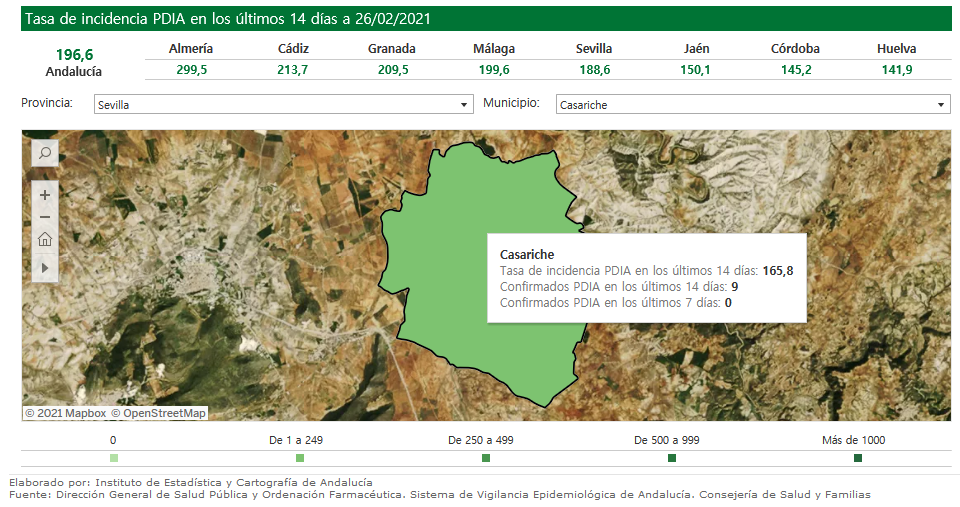Select the light green '0' legend swatch
Image resolution: width=960 pixels, height=507 pixels.
point(113,458)
